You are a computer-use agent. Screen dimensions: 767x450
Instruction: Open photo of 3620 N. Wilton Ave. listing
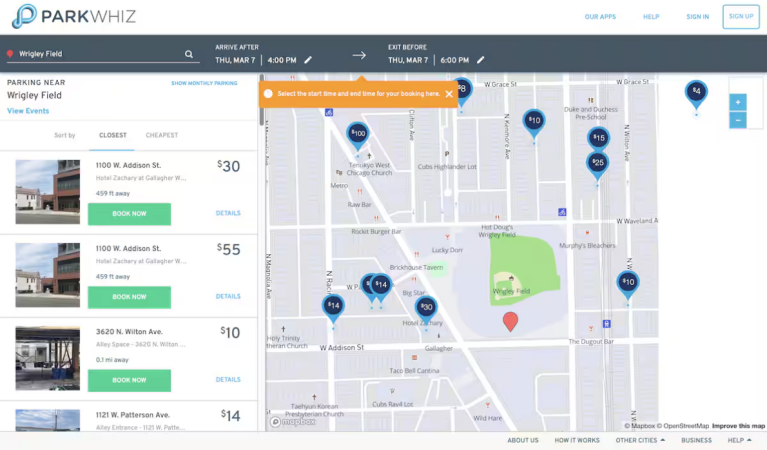click(47, 358)
